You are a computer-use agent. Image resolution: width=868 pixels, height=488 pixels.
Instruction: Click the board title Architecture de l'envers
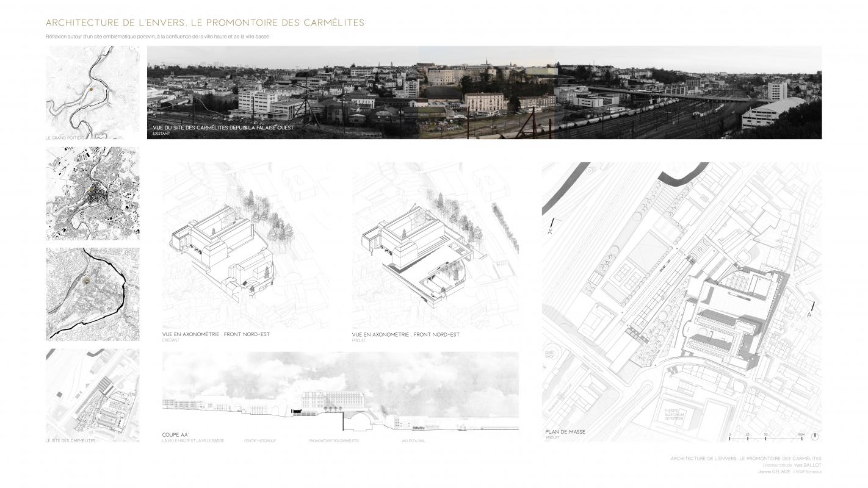[204, 23]
